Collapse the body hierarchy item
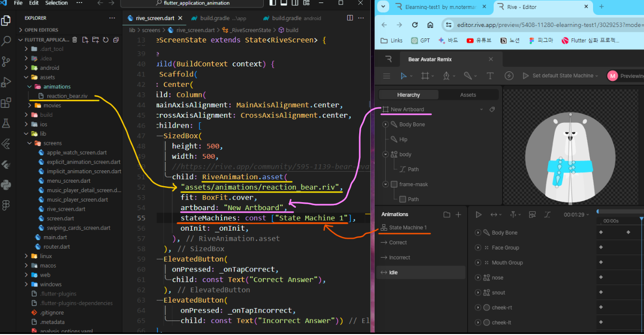Viewport: 644px width, 335px height. (386, 154)
